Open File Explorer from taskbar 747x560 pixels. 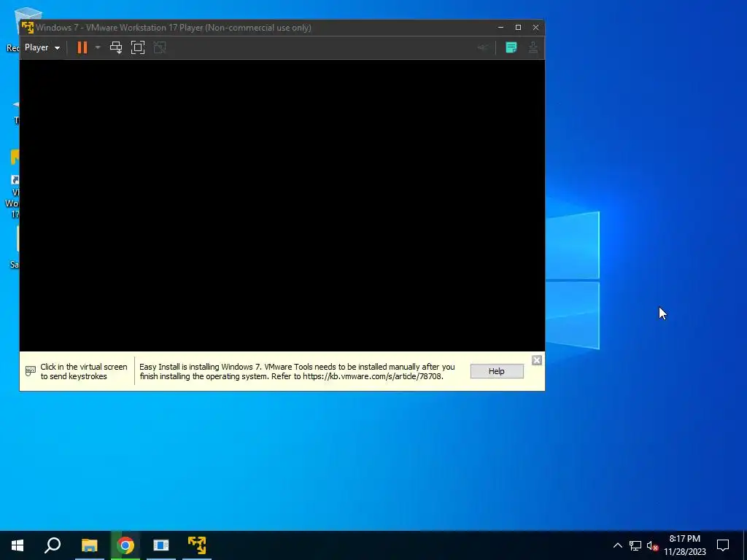pos(89,545)
